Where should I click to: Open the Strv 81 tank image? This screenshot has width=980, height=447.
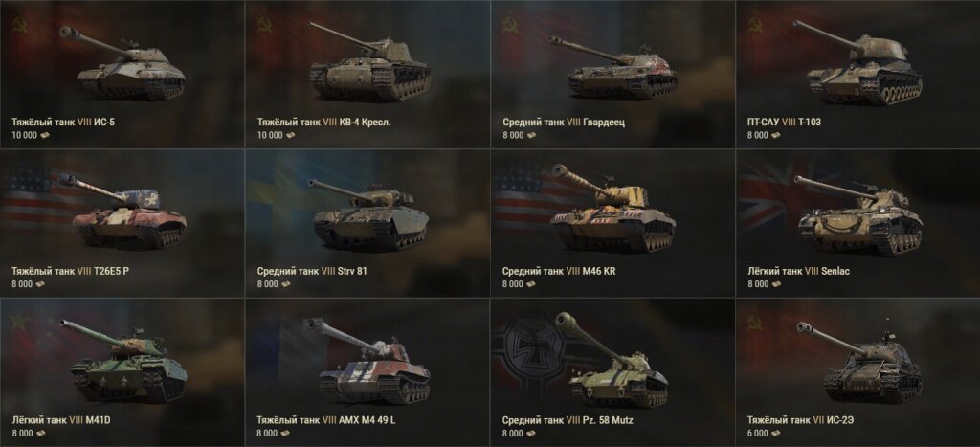370,213
